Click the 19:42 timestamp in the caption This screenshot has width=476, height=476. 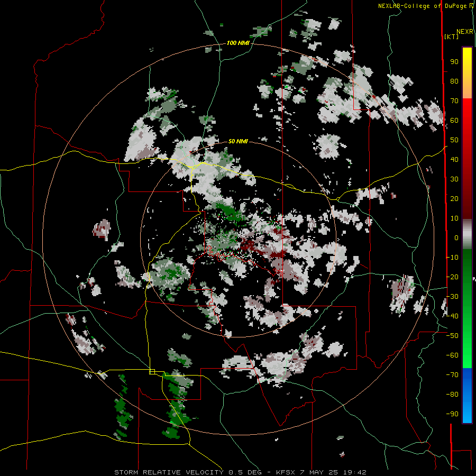click(355, 472)
